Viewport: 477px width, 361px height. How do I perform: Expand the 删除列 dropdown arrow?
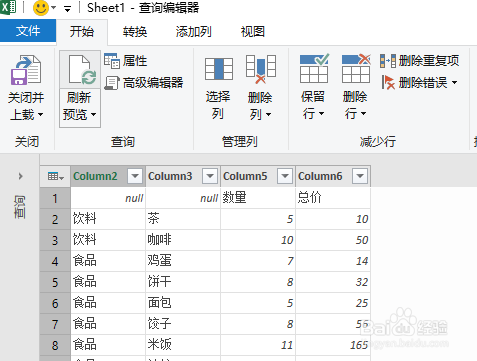pyautogui.click(x=268, y=115)
